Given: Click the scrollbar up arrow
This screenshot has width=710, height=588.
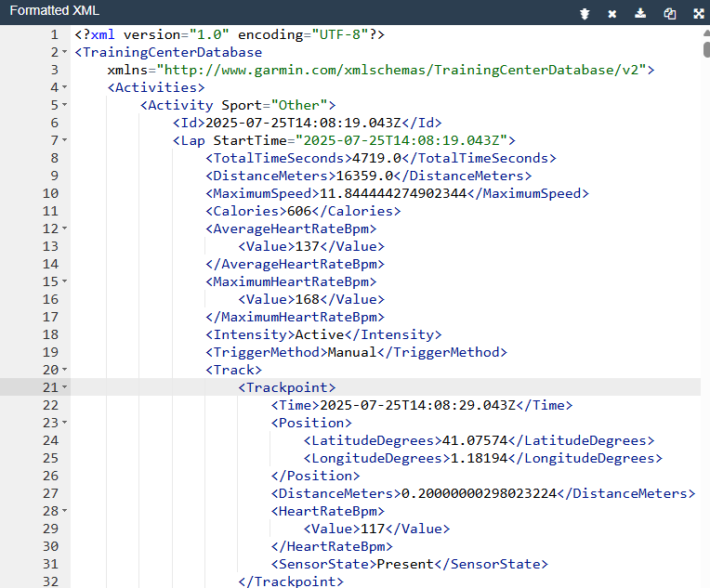Looking at the screenshot, I should click(x=706, y=33).
